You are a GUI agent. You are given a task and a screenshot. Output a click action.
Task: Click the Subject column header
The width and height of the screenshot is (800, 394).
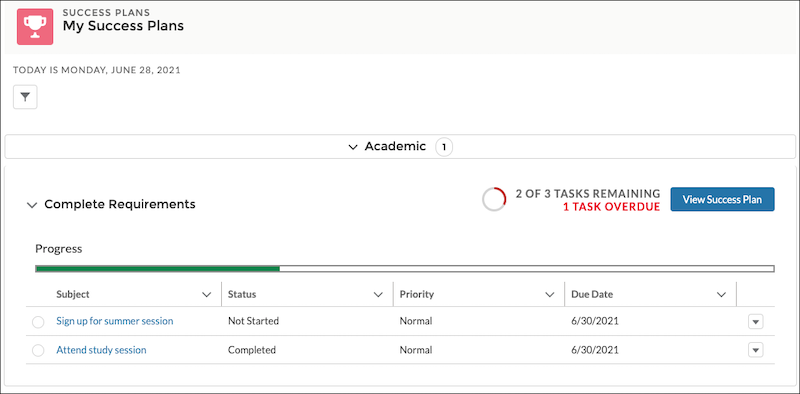(72, 294)
